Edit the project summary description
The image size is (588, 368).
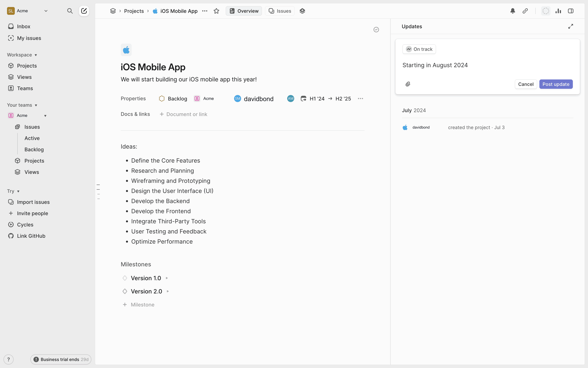189,79
